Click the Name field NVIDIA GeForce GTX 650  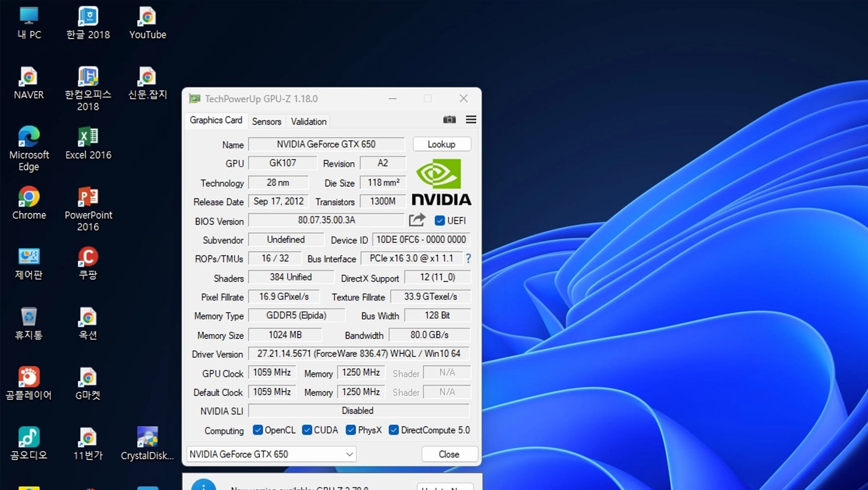point(326,144)
